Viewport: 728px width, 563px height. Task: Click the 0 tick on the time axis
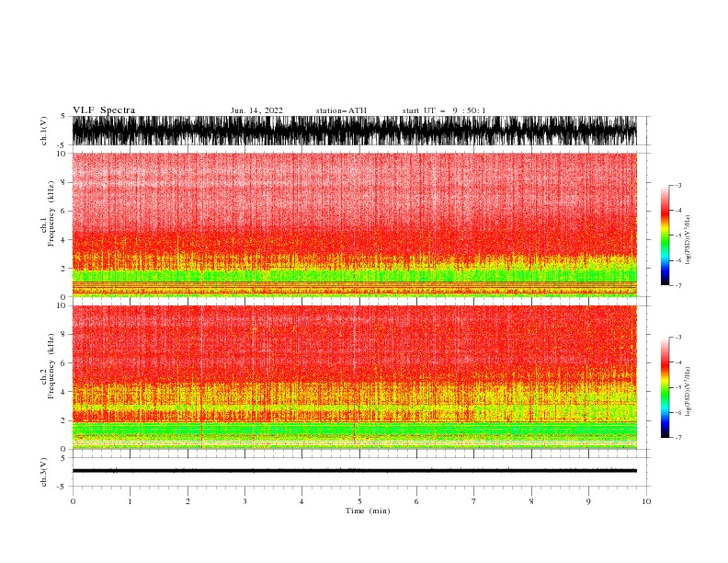pos(73,501)
